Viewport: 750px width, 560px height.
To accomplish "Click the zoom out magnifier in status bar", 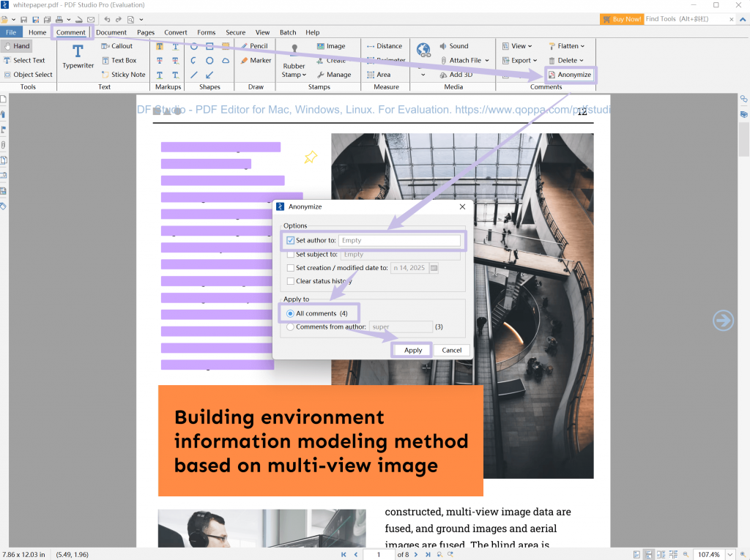I will 685,554.
